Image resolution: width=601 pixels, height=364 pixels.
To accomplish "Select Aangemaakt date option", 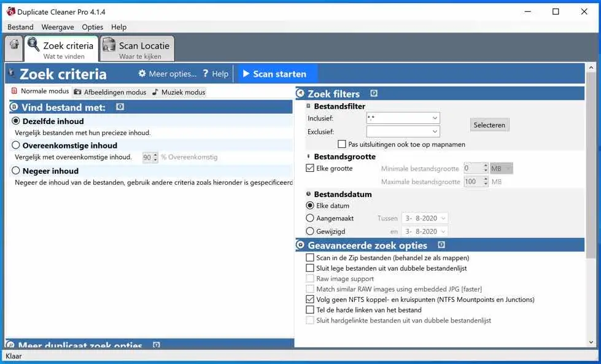I will (310, 218).
